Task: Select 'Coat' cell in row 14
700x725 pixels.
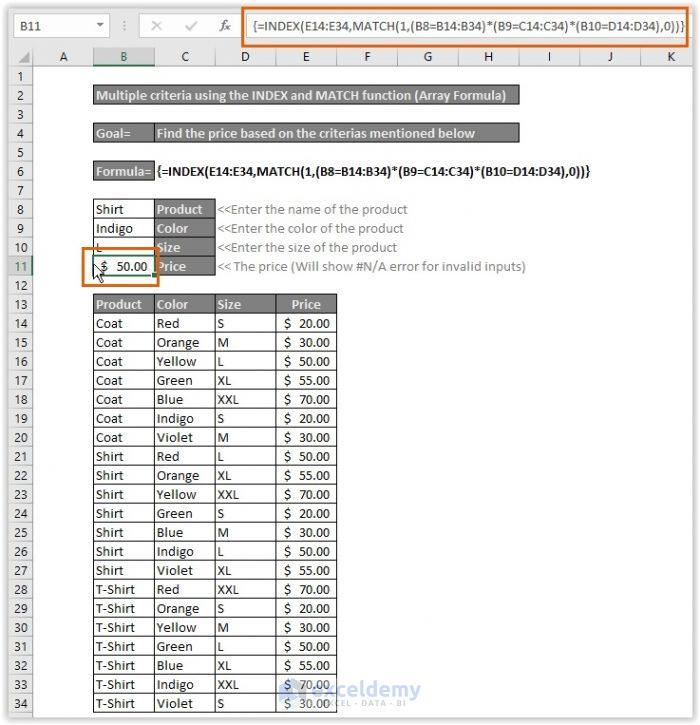Action: pos(123,323)
